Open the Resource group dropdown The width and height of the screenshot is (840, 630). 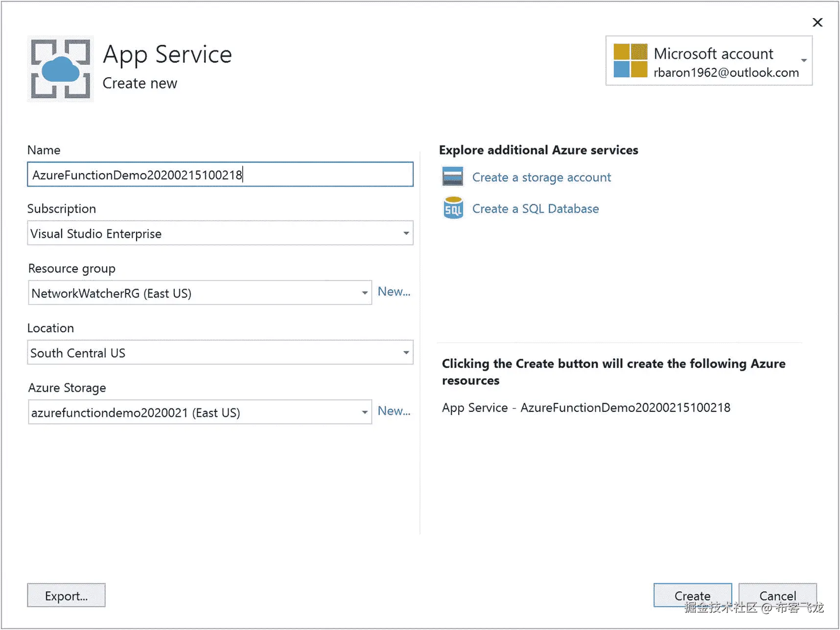[x=365, y=293]
